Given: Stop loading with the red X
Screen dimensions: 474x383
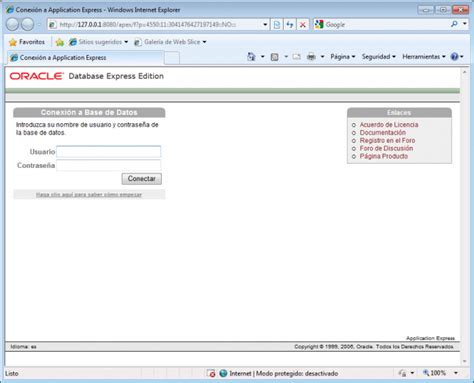Looking at the screenshot, I should [x=302, y=24].
